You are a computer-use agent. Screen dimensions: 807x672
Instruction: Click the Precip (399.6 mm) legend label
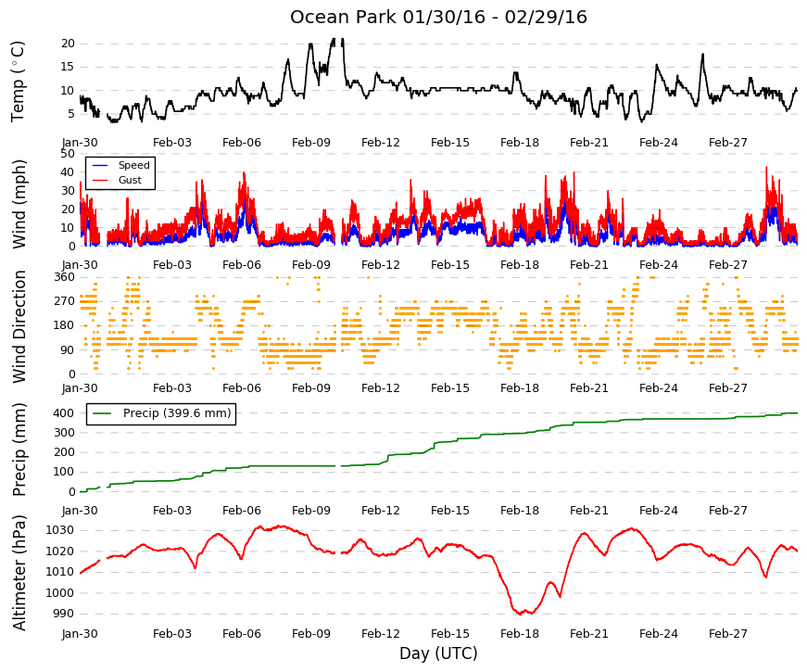pos(177,413)
